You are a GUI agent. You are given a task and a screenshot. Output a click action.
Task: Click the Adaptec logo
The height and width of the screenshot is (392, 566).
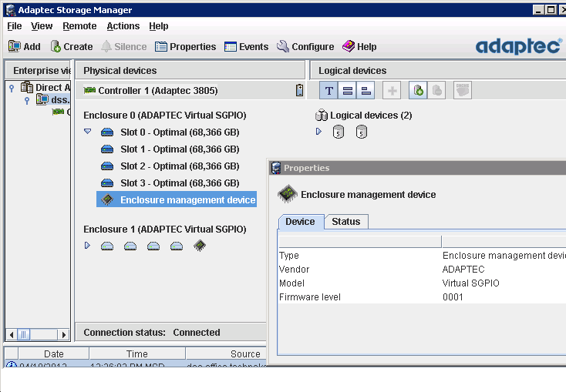coord(519,46)
